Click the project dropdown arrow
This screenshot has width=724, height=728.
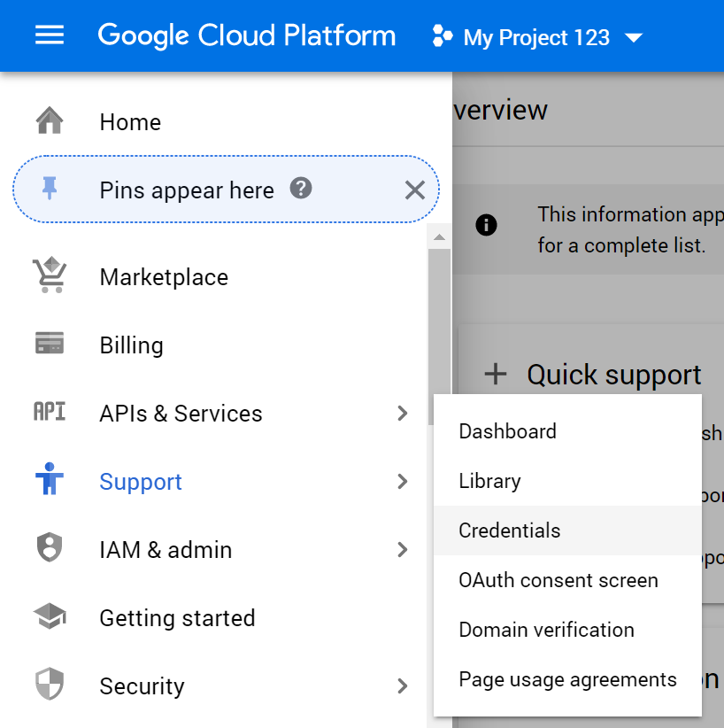click(x=634, y=37)
